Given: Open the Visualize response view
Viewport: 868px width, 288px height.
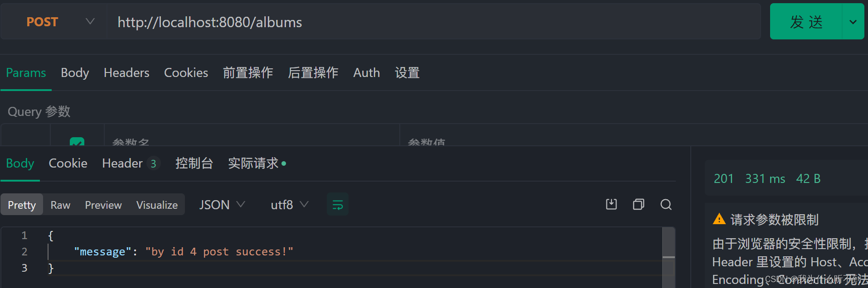Looking at the screenshot, I should (156, 204).
